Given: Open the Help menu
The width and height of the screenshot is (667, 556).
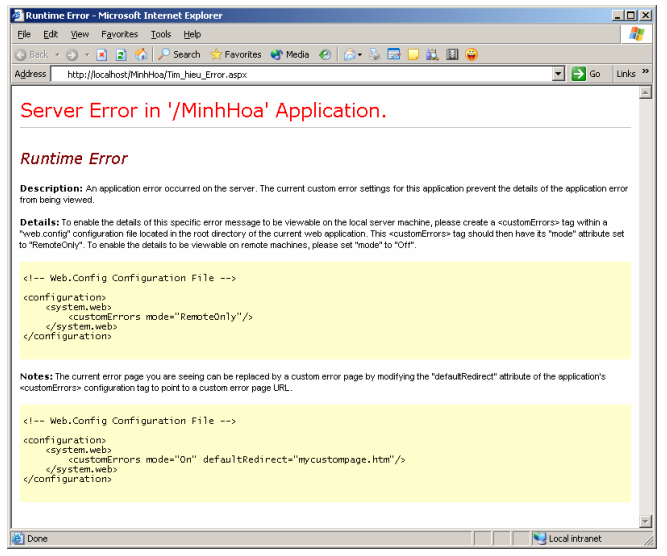Looking at the screenshot, I should pos(192,34).
